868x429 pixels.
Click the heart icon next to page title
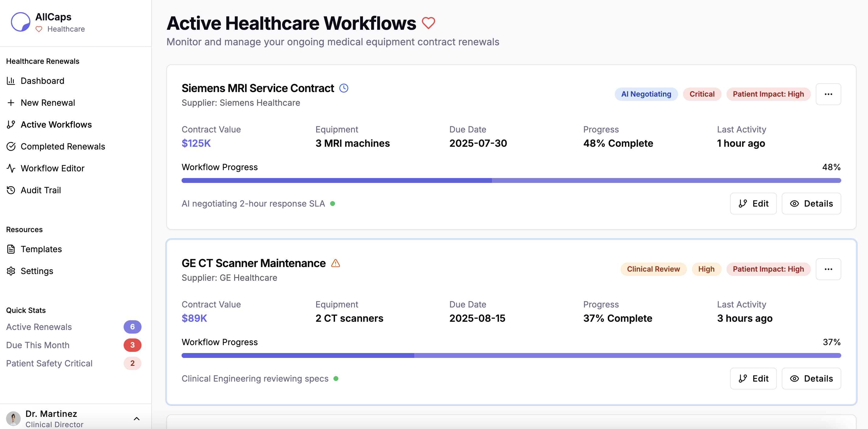(x=428, y=23)
